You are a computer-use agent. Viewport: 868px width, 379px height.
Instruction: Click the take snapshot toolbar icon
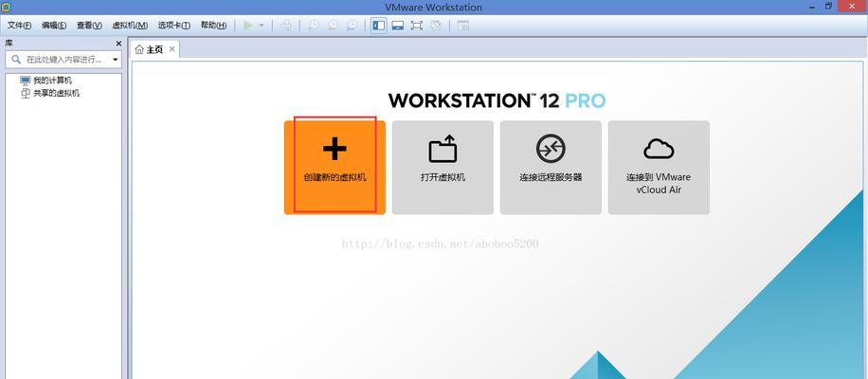click(314, 26)
